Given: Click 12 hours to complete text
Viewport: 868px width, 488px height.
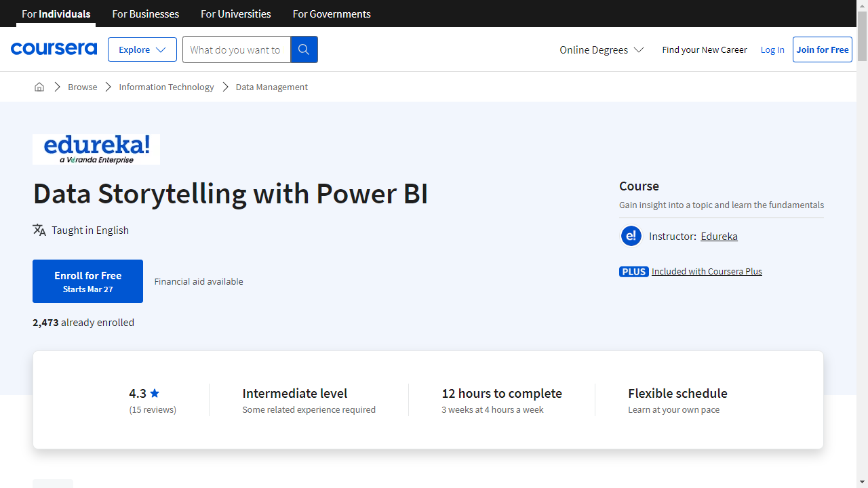Looking at the screenshot, I should click(x=502, y=393).
